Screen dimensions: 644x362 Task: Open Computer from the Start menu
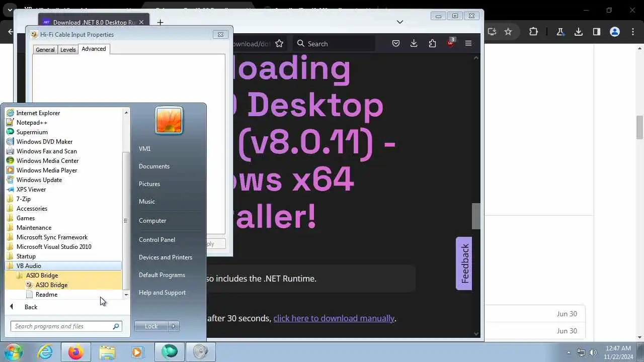[152, 221]
